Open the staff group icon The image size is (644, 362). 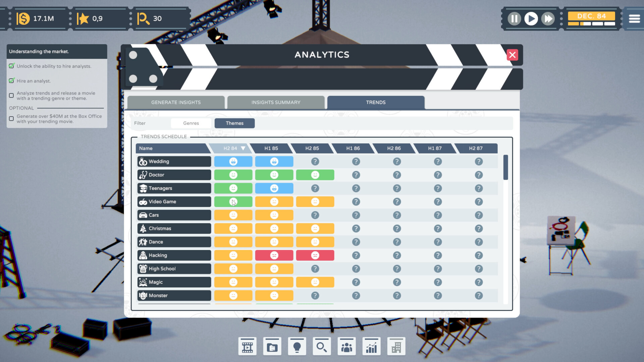[x=346, y=347]
